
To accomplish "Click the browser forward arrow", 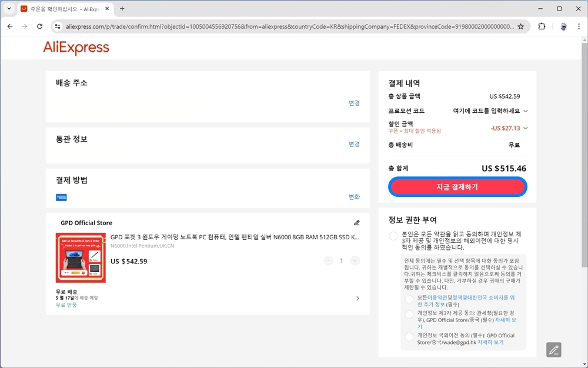I will click(25, 26).
